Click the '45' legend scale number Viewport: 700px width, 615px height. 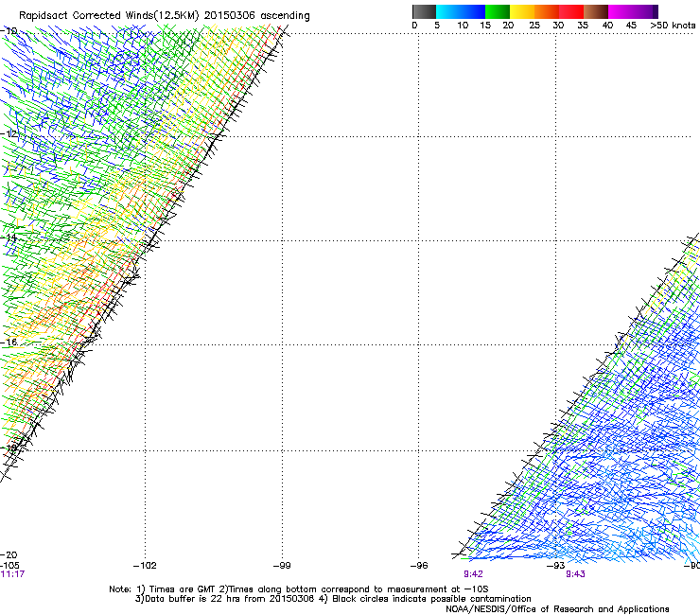(x=631, y=26)
